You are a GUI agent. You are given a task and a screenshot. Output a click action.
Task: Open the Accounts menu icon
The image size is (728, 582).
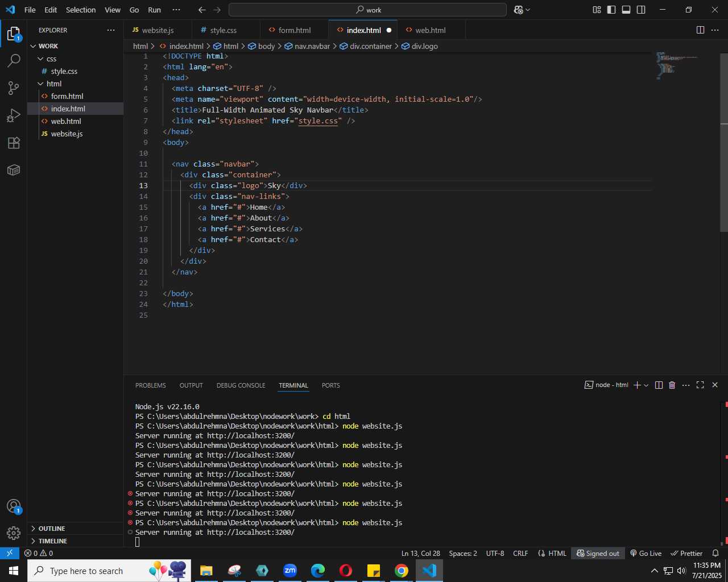coord(14,506)
